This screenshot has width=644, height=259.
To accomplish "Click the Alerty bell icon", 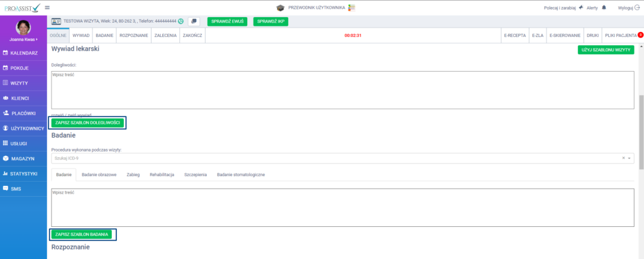I will pos(604,7).
